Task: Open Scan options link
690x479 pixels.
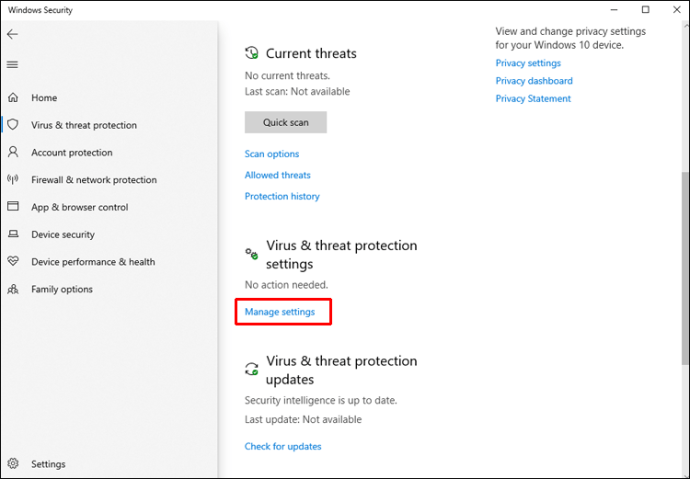Action: point(271,154)
